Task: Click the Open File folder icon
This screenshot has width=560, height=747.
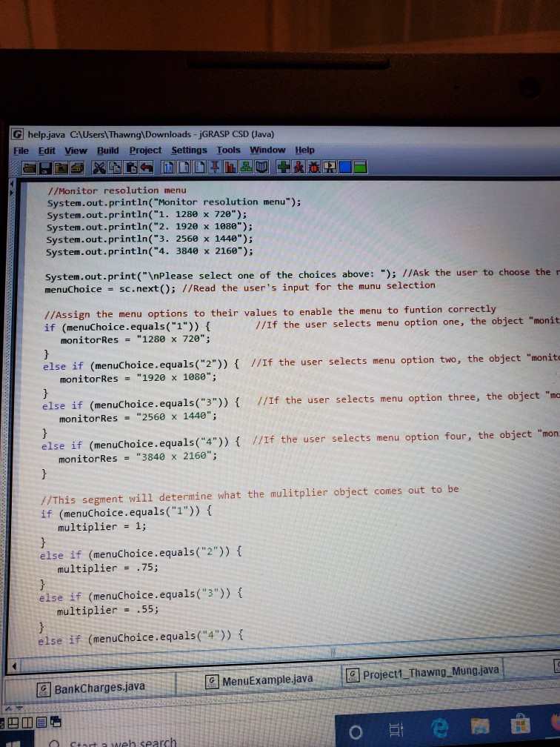Action: [x=29, y=167]
